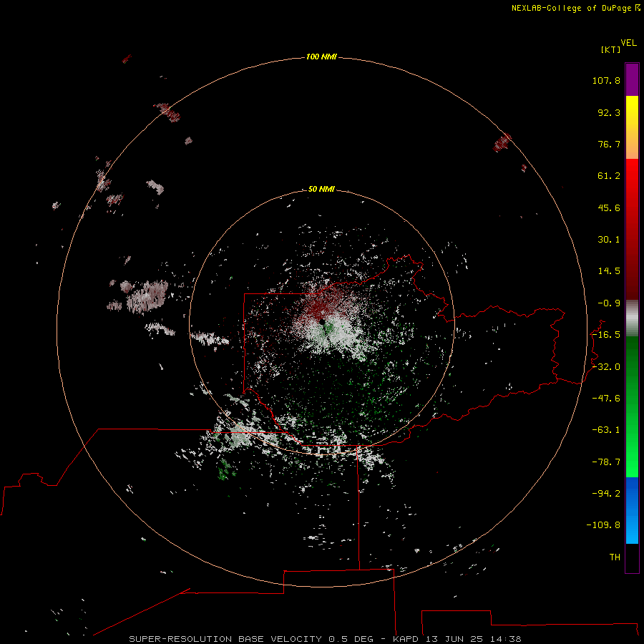644x644 pixels.
Task: Click the -16.5 velocity scale value
Action: pos(606,335)
